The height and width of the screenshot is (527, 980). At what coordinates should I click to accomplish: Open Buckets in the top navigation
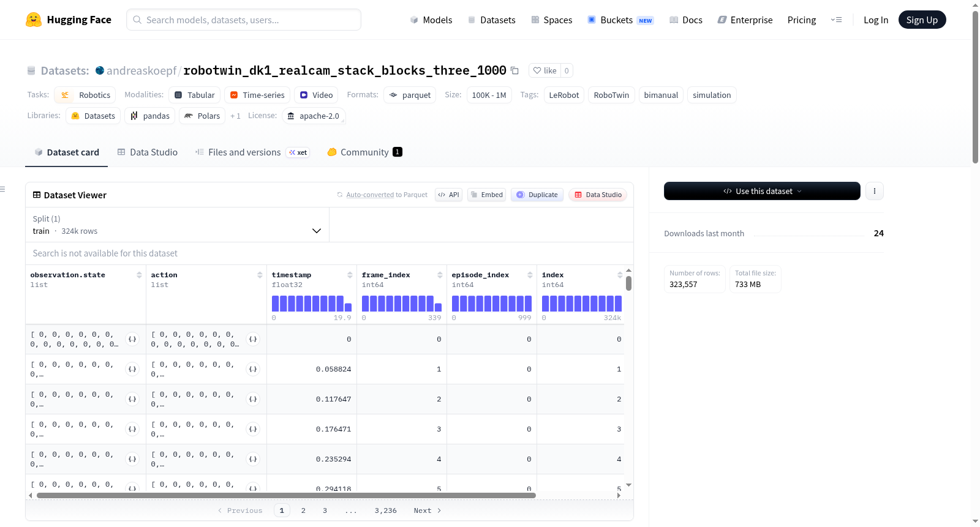coord(620,20)
